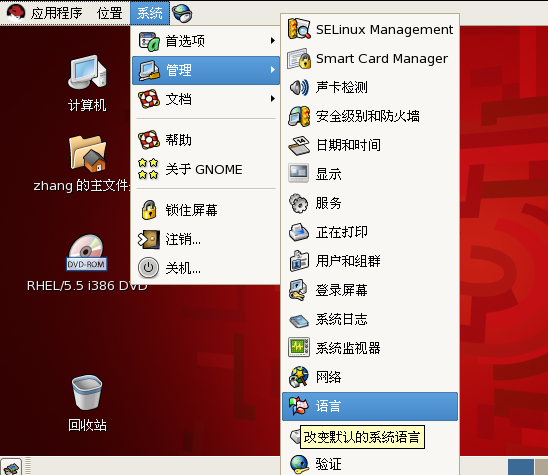The width and height of the screenshot is (548, 475).
Task: Click the book icon for 系统日志
Action: (299, 321)
